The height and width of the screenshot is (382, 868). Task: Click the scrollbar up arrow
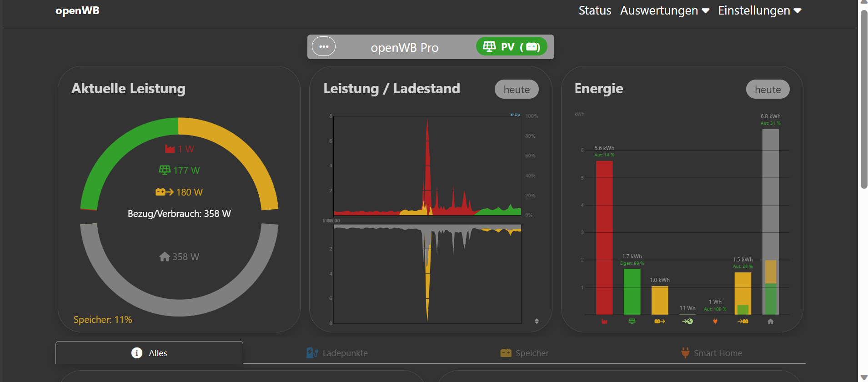point(864,3)
